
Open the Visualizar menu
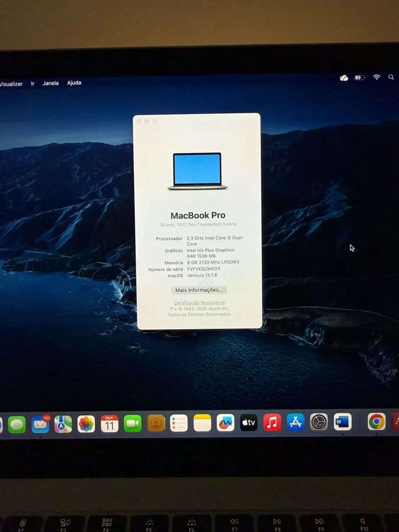tap(11, 84)
